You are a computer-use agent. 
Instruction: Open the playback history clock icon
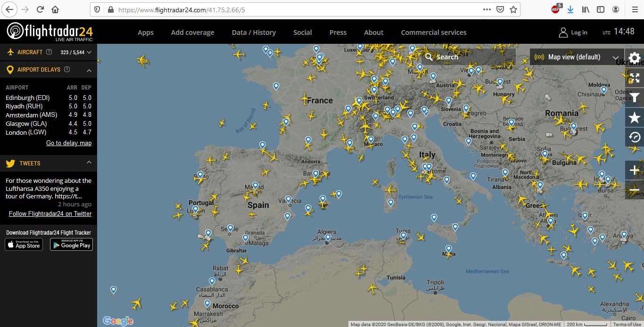coord(635,137)
